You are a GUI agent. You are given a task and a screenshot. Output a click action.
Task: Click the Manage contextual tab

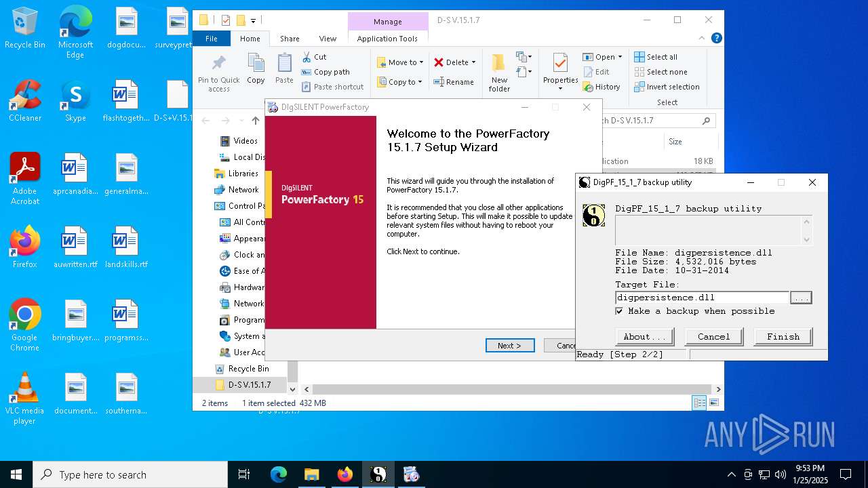(388, 22)
